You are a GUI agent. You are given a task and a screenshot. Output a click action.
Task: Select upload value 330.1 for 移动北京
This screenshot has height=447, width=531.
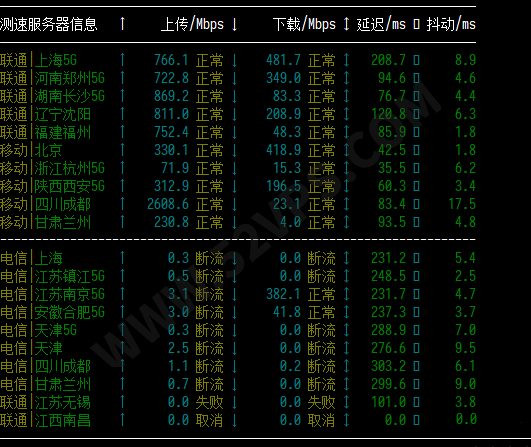click(x=171, y=150)
